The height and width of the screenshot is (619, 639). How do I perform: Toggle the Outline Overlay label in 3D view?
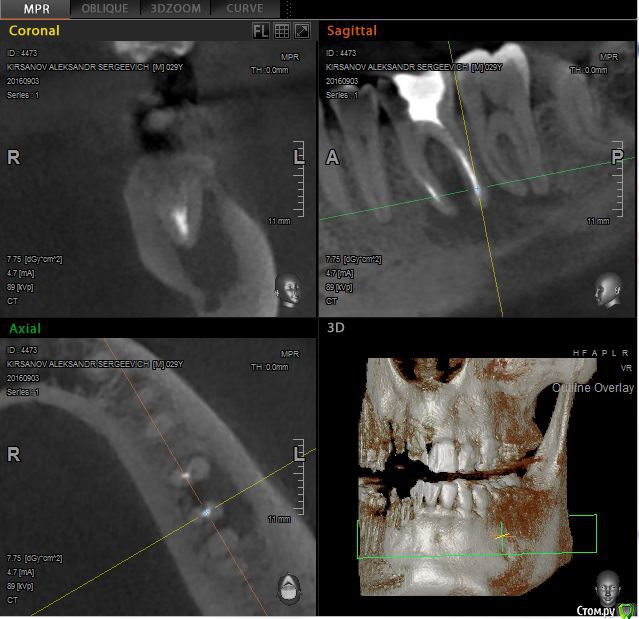coord(593,387)
